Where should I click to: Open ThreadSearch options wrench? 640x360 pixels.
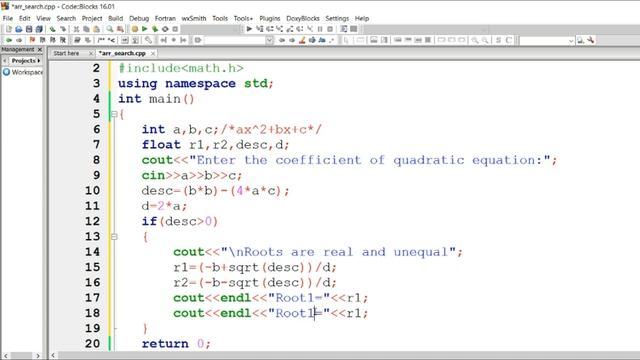coord(591,40)
